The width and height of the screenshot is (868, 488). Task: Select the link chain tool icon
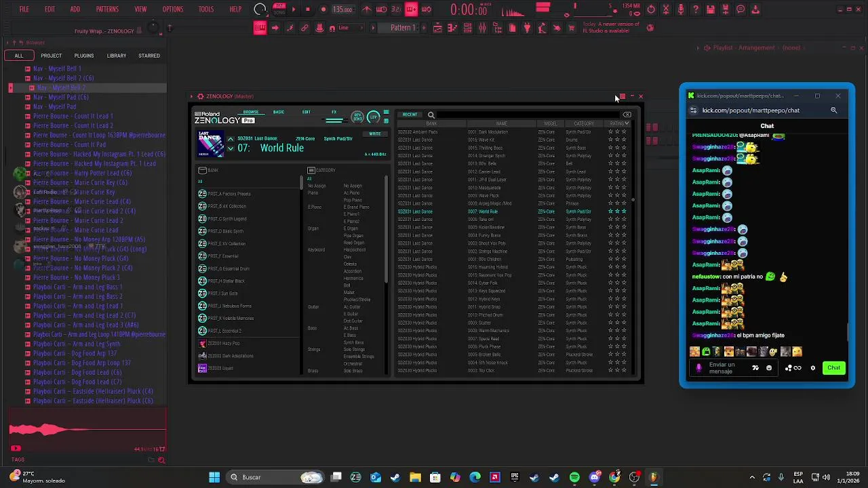304,28
